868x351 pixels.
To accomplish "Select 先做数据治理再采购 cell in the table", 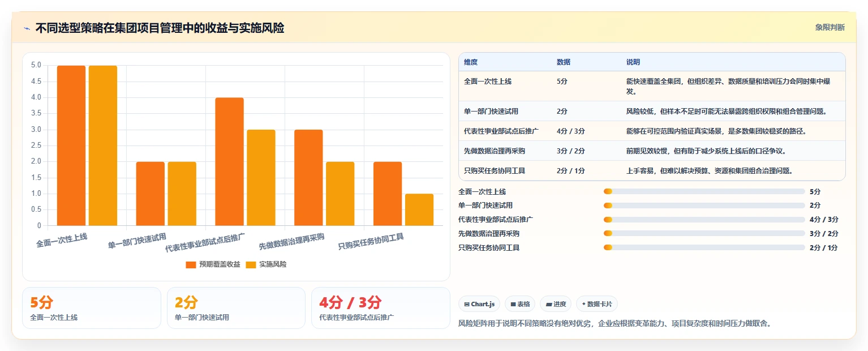I will pos(495,151).
